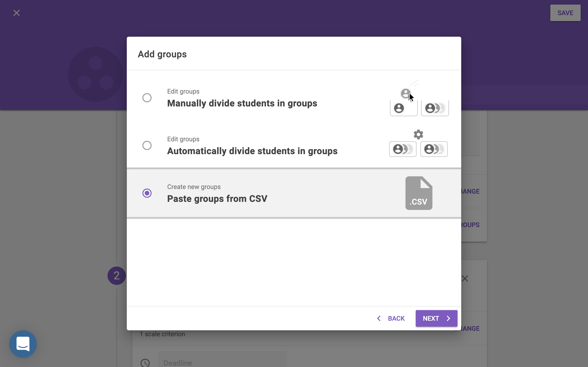Click the X icon behind the dialog
Screen dimensions: 588x367
[x=465, y=278]
